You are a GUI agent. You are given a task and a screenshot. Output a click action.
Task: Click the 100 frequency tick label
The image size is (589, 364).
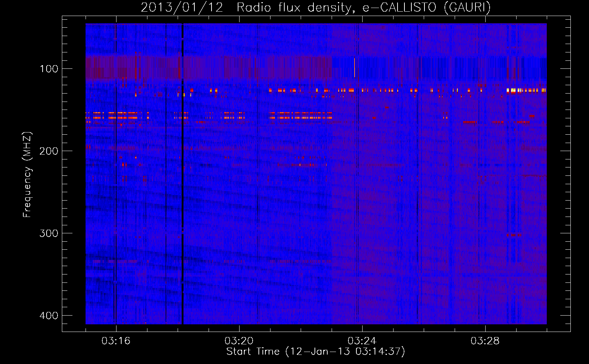tap(49, 68)
